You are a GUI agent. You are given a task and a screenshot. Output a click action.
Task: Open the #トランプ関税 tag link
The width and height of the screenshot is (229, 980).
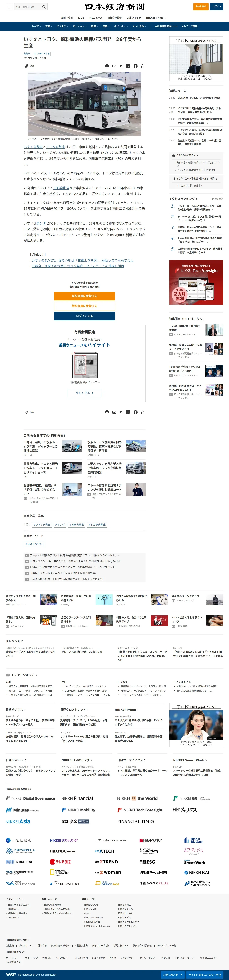click(x=189, y=26)
